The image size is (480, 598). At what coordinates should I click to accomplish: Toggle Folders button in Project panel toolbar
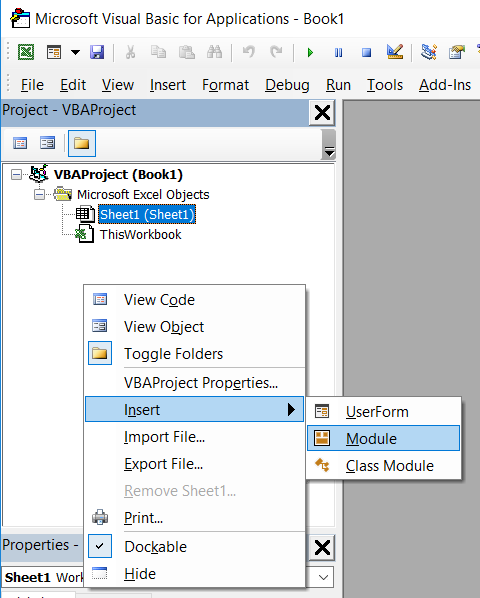[x=82, y=143]
